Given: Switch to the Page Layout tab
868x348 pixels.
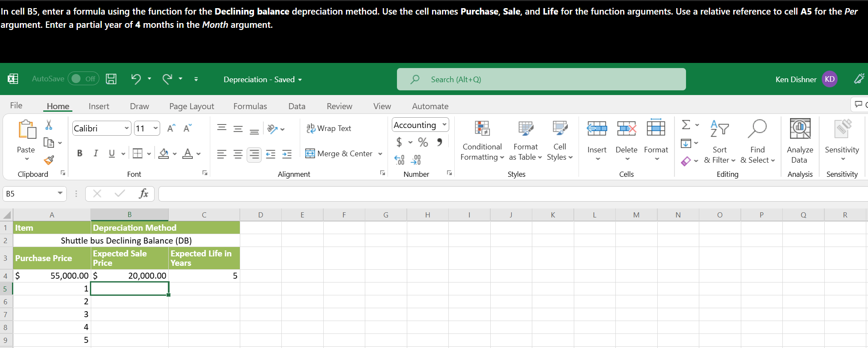Looking at the screenshot, I should coord(191,106).
